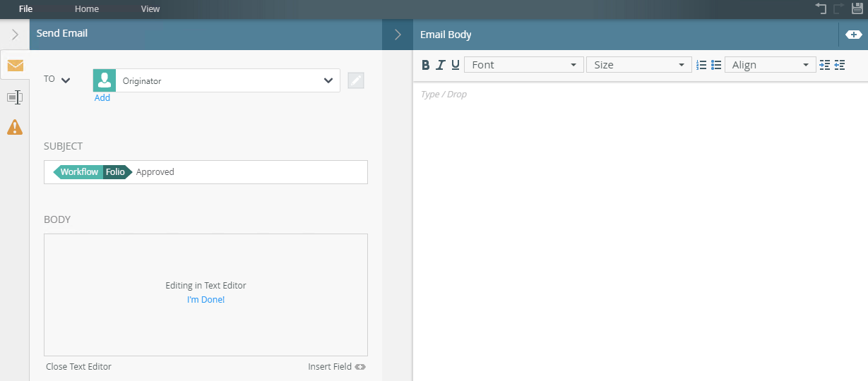Click the I'm Done! link
This screenshot has height=381, width=868.
point(206,300)
